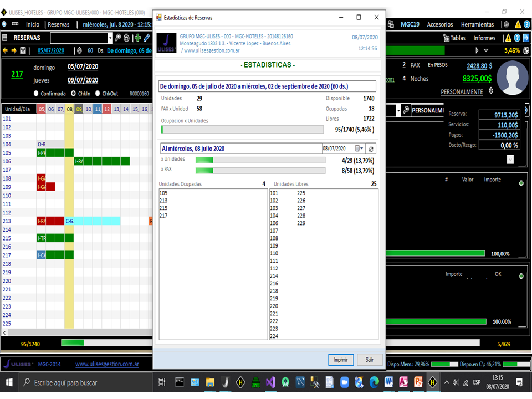532x399 pixels.
Task: Open the calendar icon next to navigation arrows
Action: 23,50
